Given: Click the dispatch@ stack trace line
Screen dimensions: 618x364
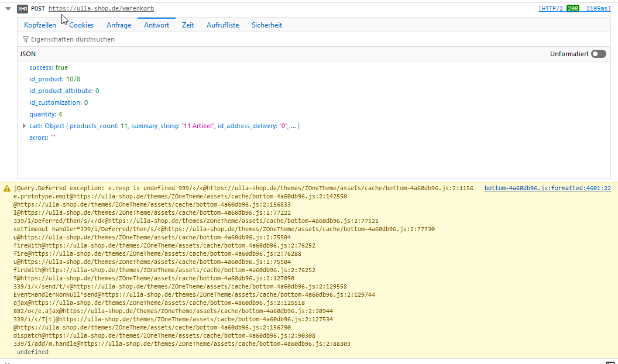Looking at the screenshot, I should (x=164, y=336).
